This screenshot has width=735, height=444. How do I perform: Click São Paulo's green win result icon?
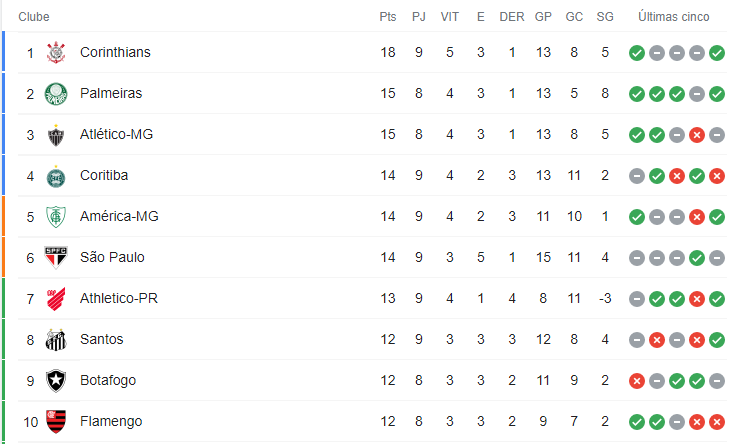coord(697,258)
